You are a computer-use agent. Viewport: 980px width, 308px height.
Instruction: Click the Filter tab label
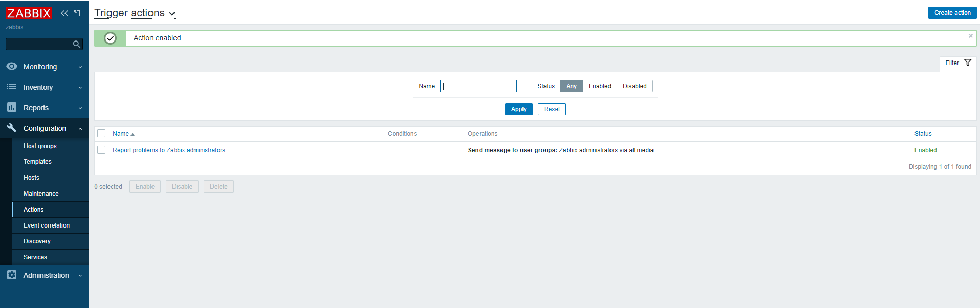952,63
